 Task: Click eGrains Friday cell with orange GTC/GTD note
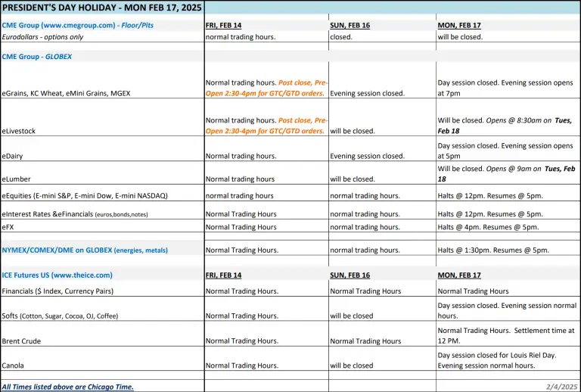tap(266, 88)
